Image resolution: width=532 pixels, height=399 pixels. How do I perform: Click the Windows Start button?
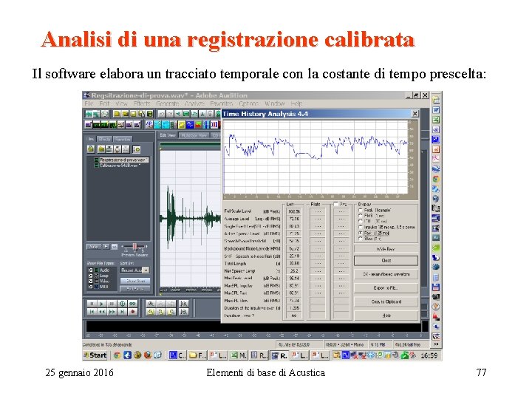(x=95, y=355)
